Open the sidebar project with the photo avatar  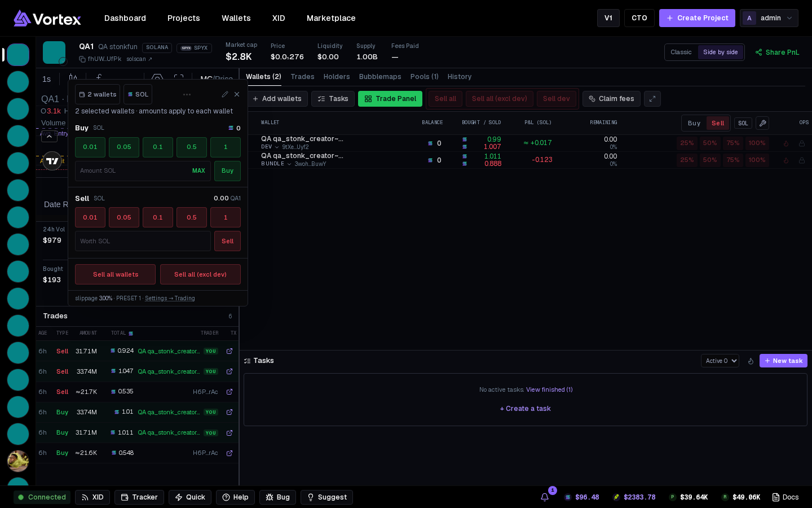tap(18, 461)
